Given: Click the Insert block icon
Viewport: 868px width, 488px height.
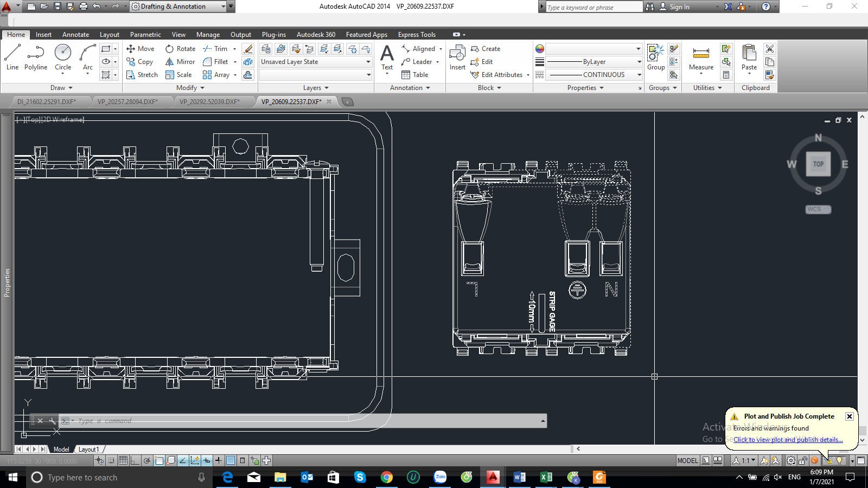Looking at the screenshot, I should [457, 57].
